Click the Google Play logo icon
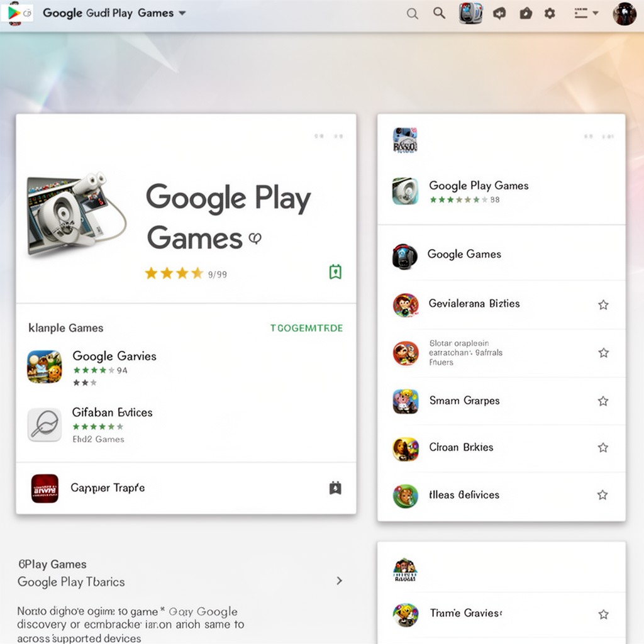The image size is (644, 644). pos(14,13)
